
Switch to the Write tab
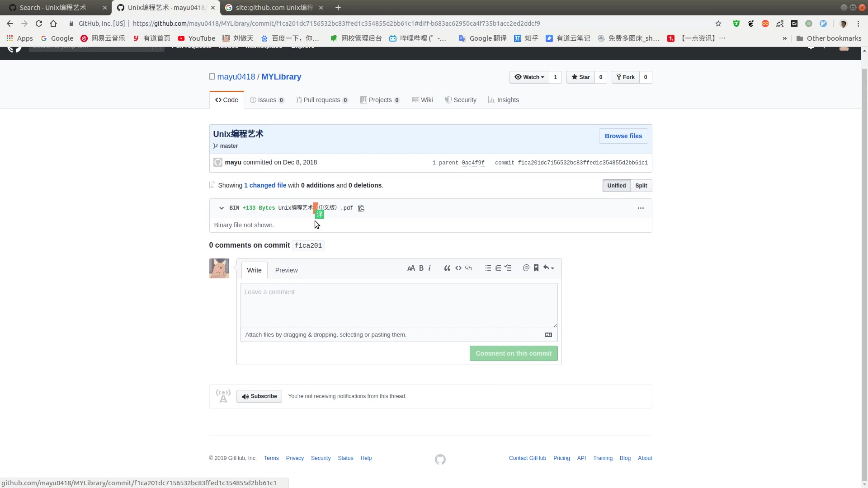[254, 271]
